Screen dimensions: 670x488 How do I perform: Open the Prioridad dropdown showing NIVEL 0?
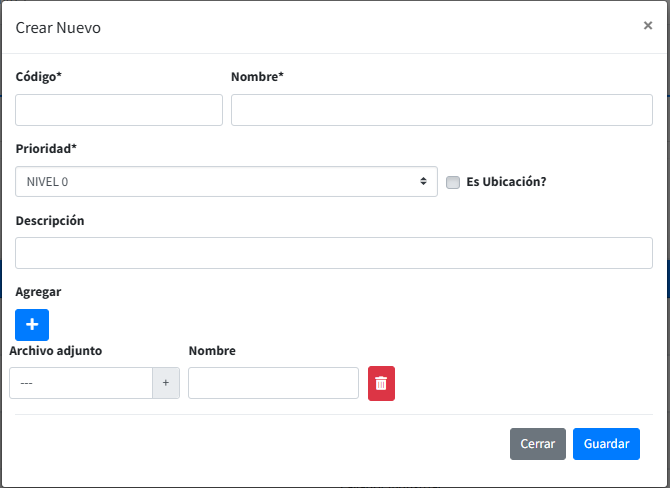[226, 182]
